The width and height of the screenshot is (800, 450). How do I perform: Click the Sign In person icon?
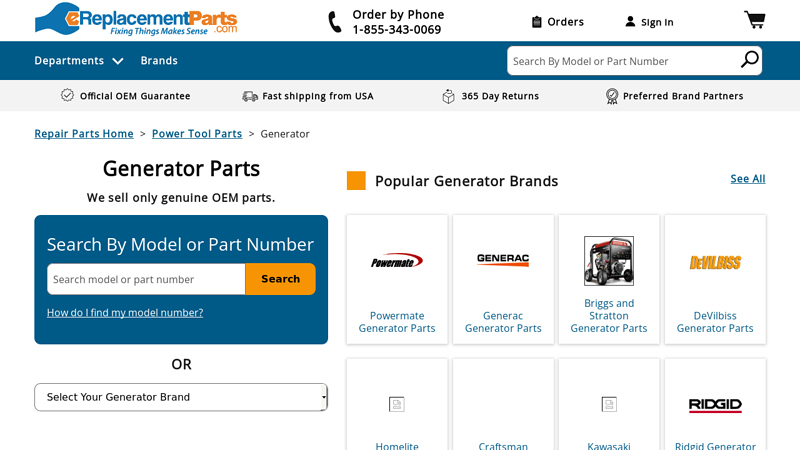(630, 21)
